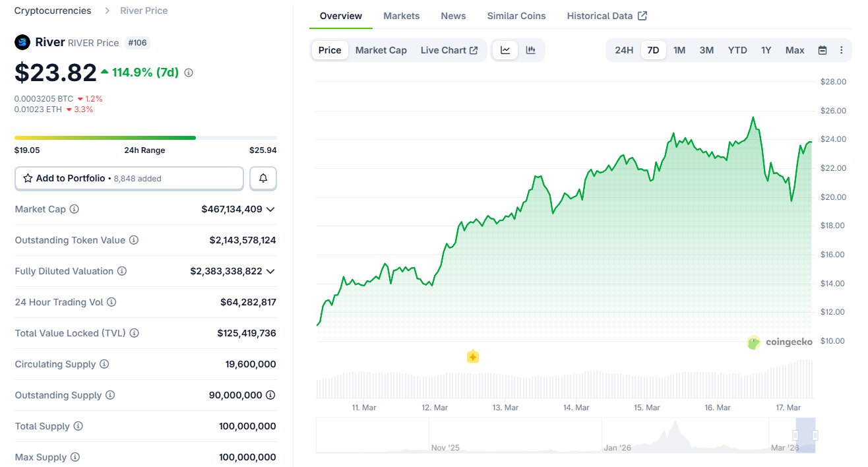Click the info icon beside Circulating Supply

pos(104,364)
